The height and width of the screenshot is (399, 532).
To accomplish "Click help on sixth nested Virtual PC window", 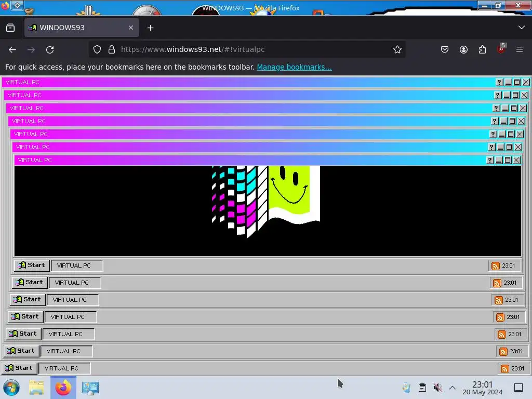I will coord(491,147).
